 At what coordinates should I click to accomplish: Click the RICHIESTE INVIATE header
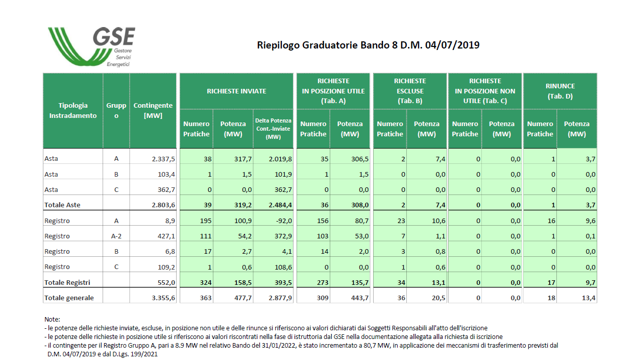tap(236, 91)
